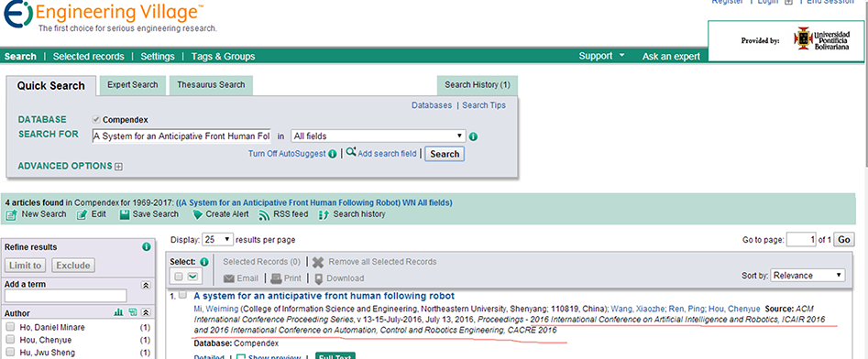Switch to the Expert Search tab
The width and height of the screenshot is (868, 359).
point(132,85)
